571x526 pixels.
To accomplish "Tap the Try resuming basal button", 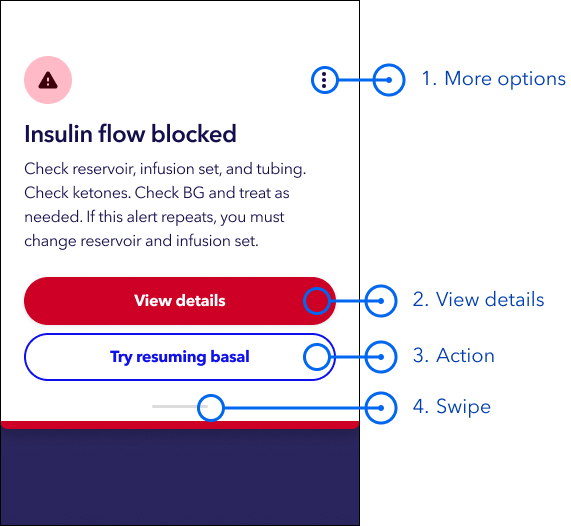I will pos(180,357).
